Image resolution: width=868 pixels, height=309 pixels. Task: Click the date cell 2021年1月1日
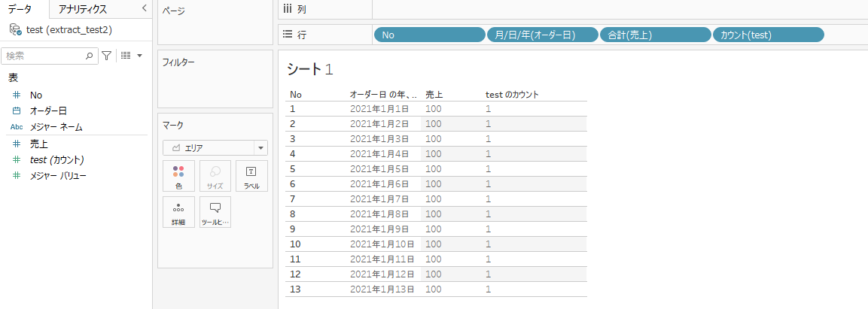click(x=379, y=109)
